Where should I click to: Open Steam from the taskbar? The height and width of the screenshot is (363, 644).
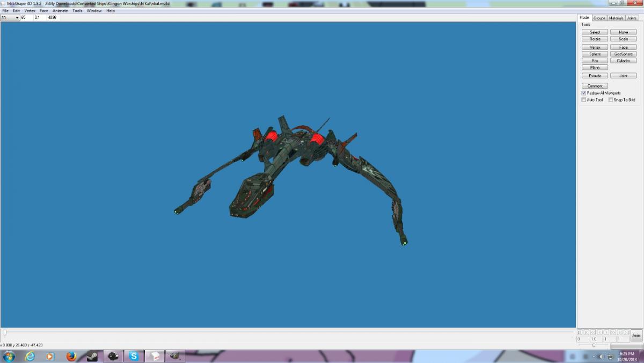[x=92, y=356]
